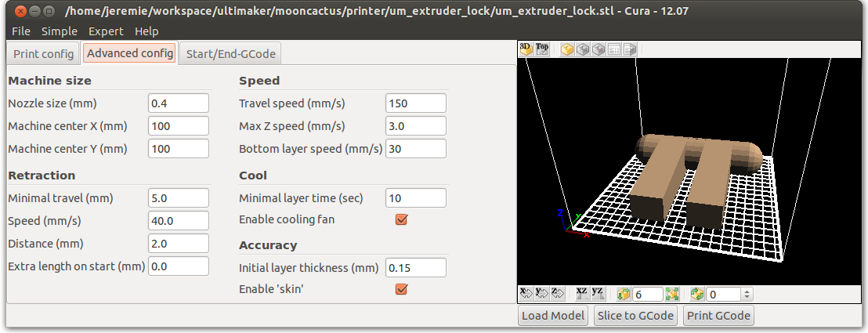
Task: Switch to the Print config tab
Action: click(x=43, y=54)
